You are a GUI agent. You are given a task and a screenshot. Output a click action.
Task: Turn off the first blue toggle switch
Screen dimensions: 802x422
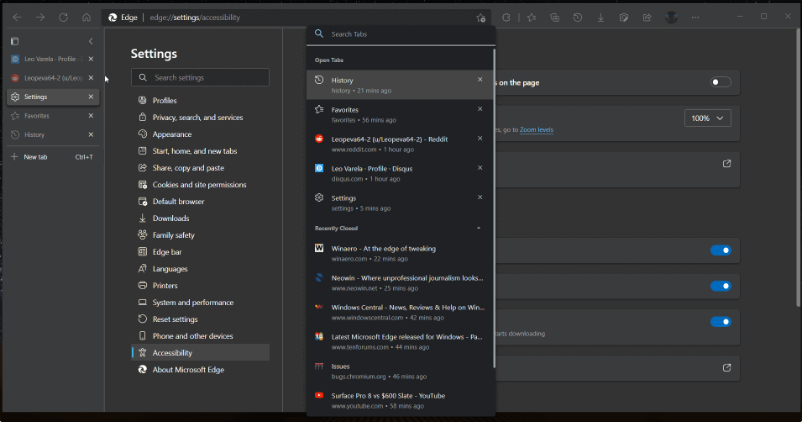click(x=720, y=250)
